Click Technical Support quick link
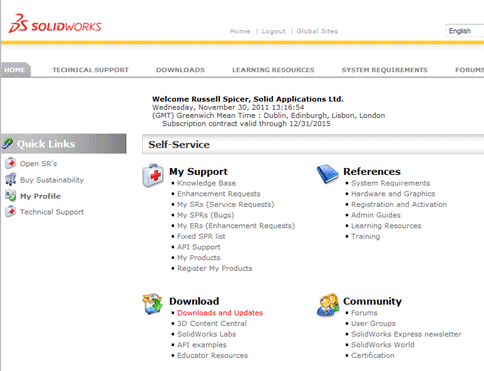Viewport: 484px width, 371px height. [52, 212]
